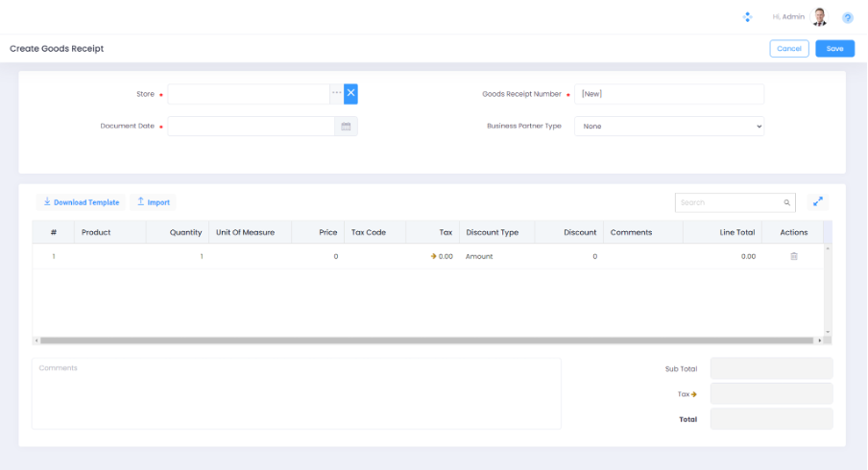This screenshot has width=868, height=470.
Task: Expand the grid to fullscreen
Action: (817, 202)
